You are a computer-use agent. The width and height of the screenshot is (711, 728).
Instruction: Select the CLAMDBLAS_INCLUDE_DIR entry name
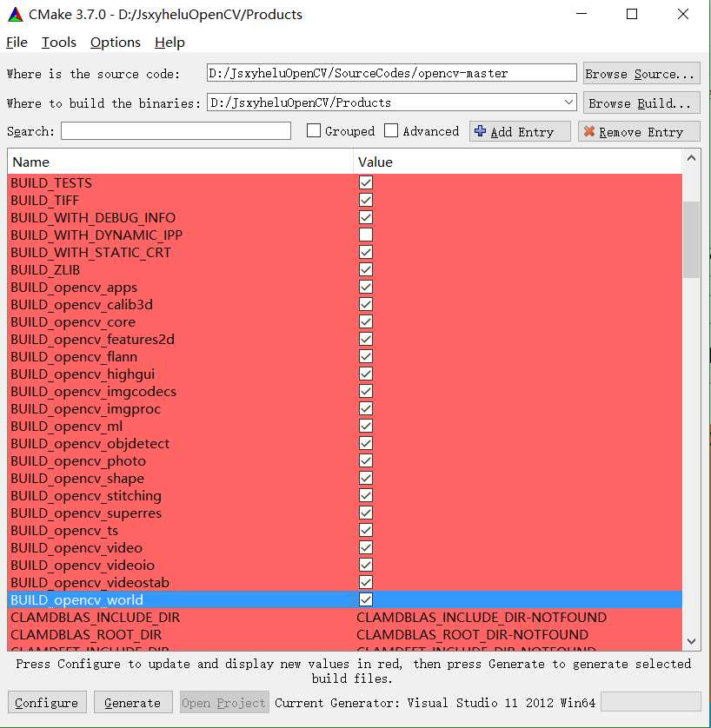(x=96, y=617)
